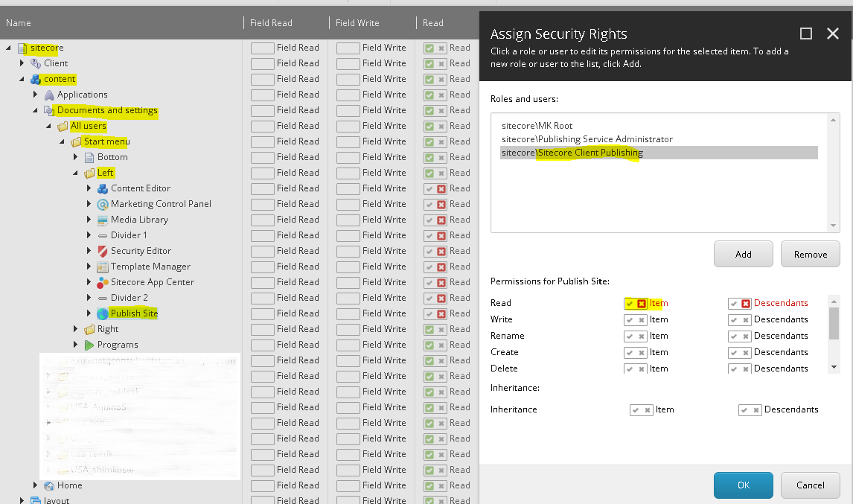The height and width of the screenshot is (504, 853).
Task: Click Documents and settings icon
Action: (49, 110)
